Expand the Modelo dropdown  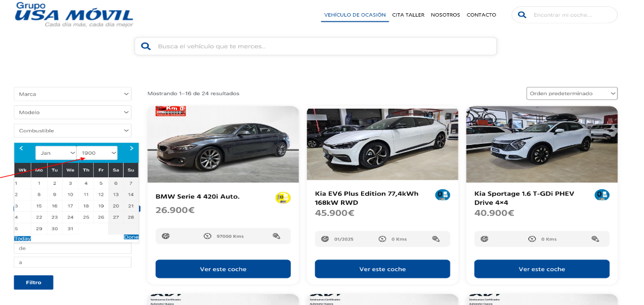[x=72, y=112]
